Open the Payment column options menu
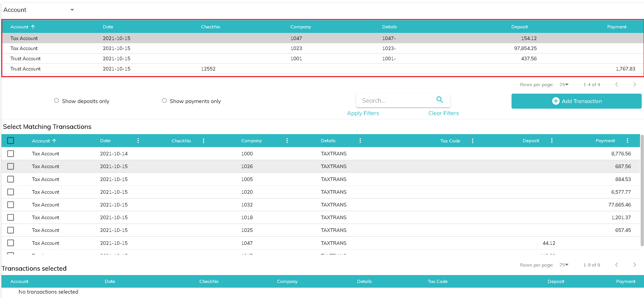 pyautogui.click(x=627, y=141)
